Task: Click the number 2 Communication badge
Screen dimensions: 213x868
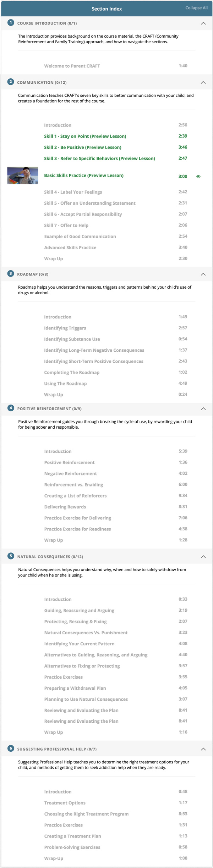Action: tap(11, 82)
